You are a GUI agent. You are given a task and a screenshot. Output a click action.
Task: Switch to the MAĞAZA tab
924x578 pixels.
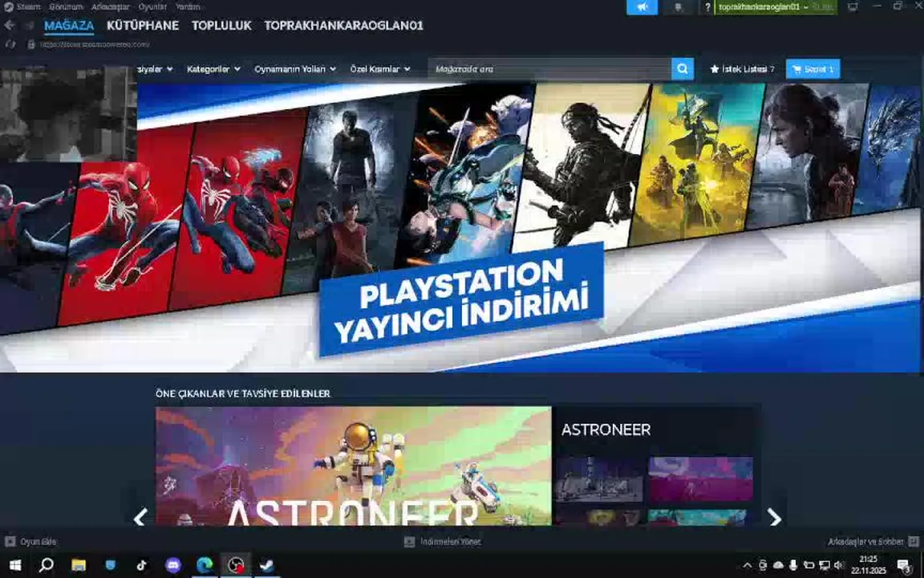pos(69,26)
